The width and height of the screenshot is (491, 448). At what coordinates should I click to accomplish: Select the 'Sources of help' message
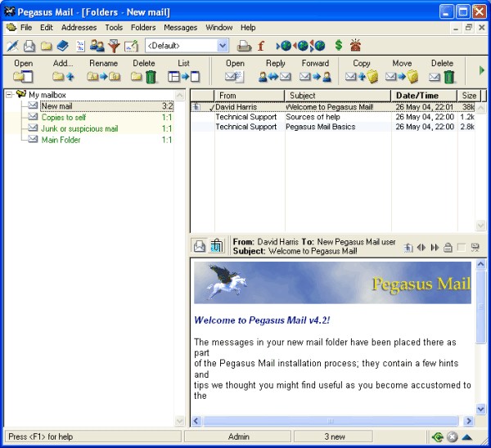(332, 117)
